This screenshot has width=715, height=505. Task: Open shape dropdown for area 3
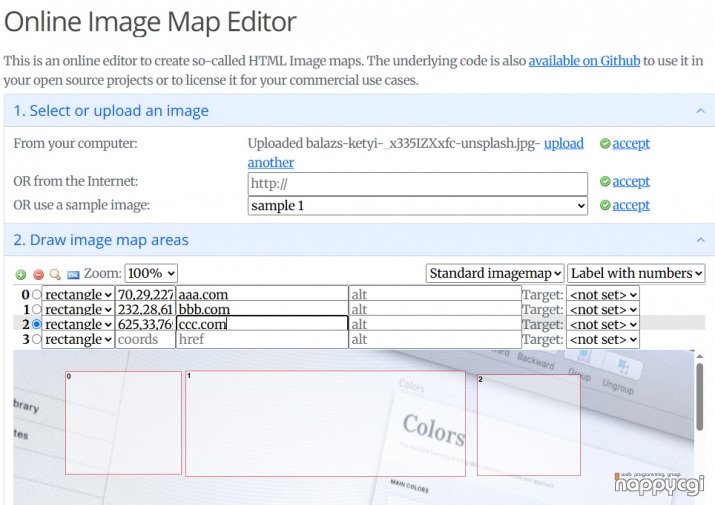[78, 339]
